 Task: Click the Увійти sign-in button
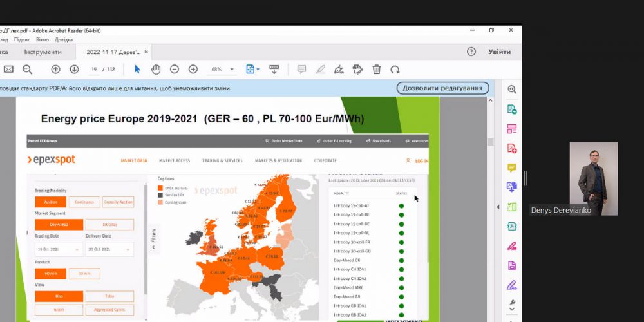tap(500, 52)
